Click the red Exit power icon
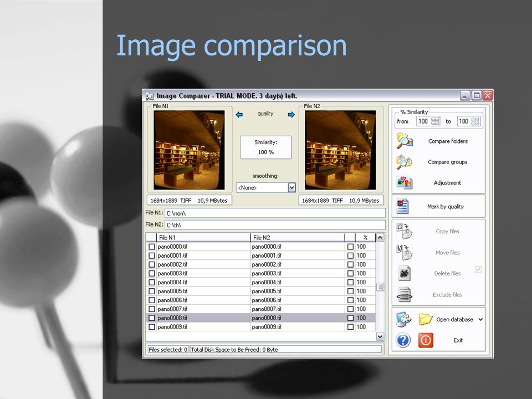The image size is (532, 399). point(426,340)
